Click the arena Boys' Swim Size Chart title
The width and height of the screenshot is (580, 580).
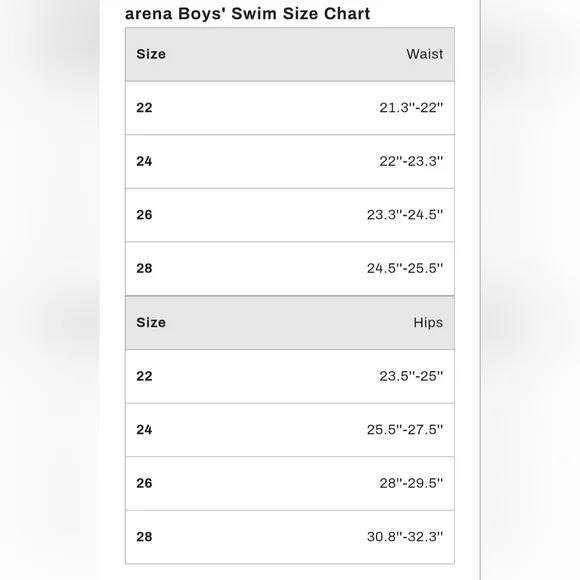pos(247,14)
